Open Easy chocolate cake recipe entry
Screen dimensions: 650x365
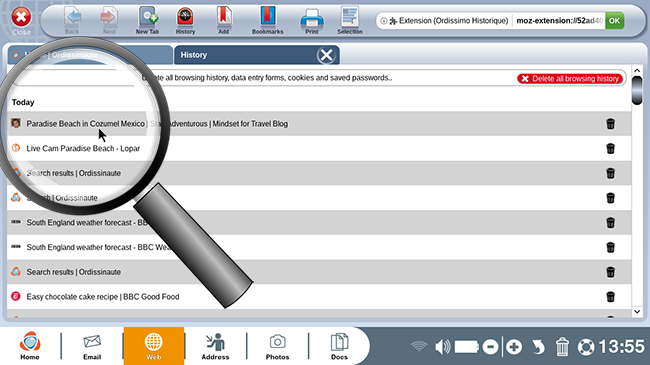[319, 297]
